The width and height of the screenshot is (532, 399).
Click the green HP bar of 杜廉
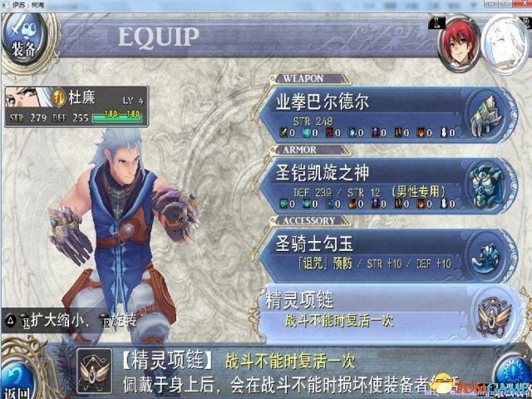click(117, 116)
